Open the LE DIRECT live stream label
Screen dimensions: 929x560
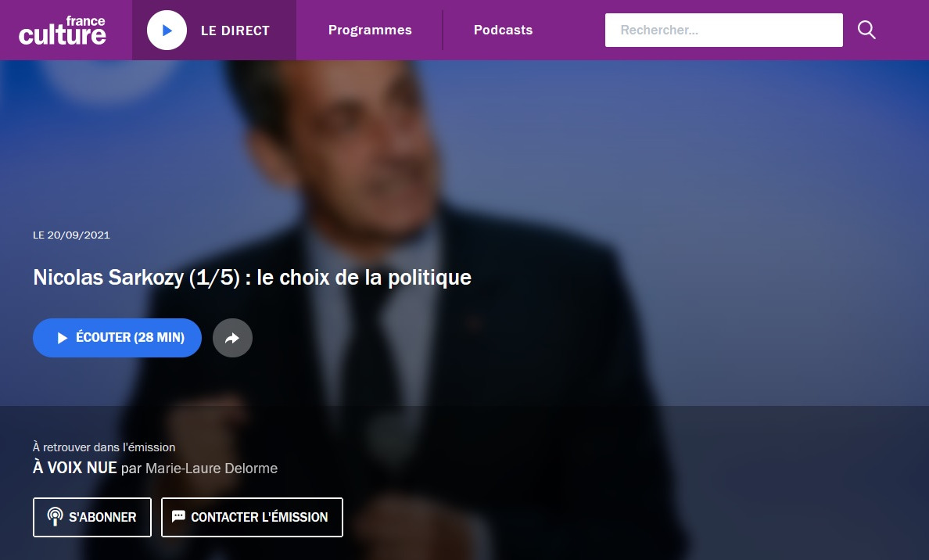(235, 31)
